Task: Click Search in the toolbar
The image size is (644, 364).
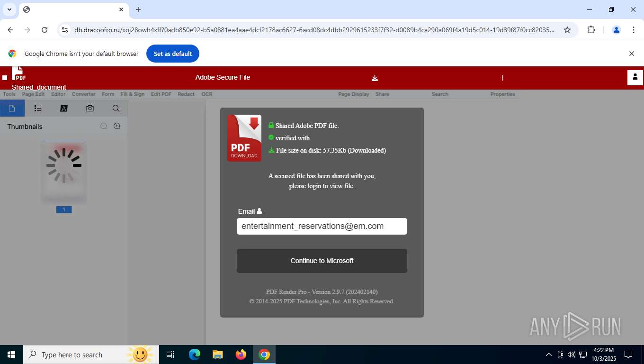Action: [440, 94]
